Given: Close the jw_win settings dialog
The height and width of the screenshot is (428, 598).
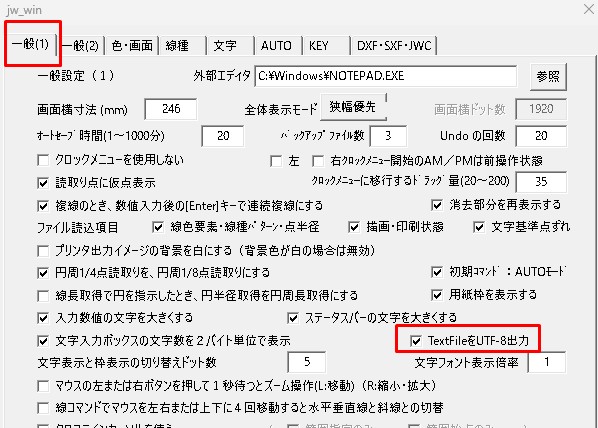Looking at the screenshot, I should click(x=589, y=9).
